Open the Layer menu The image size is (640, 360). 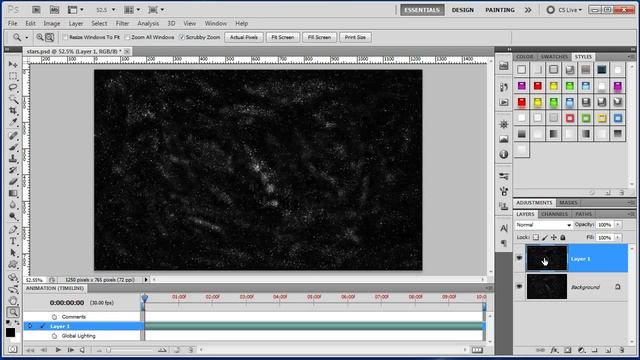pos(76,24)
